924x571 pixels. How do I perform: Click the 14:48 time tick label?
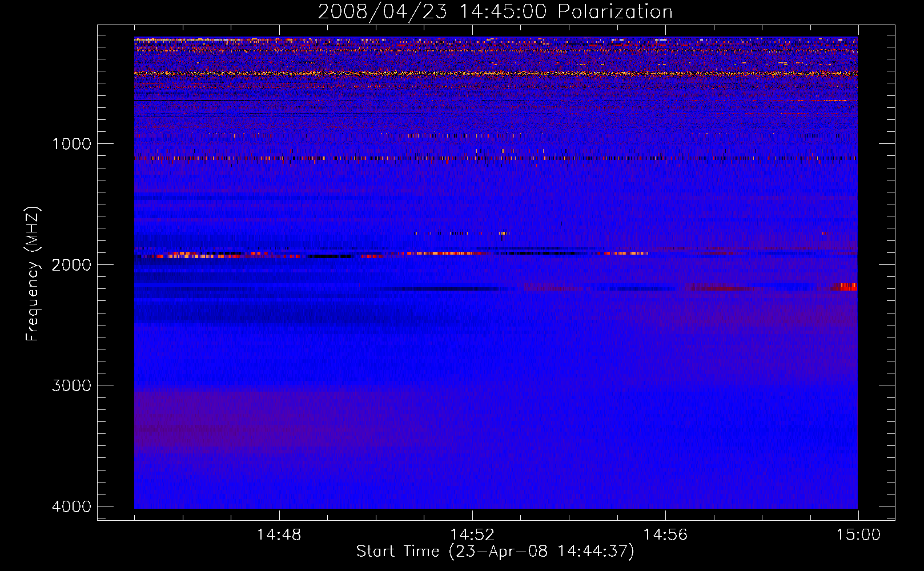[x=279, y=535]
